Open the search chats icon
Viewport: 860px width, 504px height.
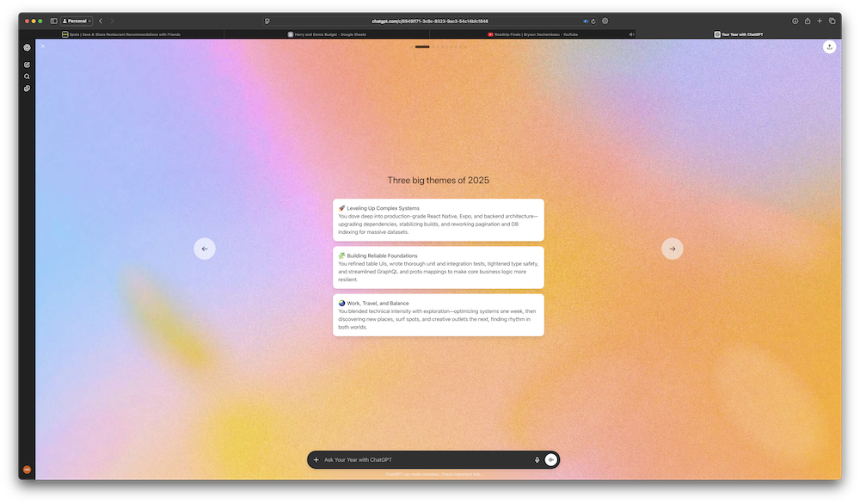28,77
